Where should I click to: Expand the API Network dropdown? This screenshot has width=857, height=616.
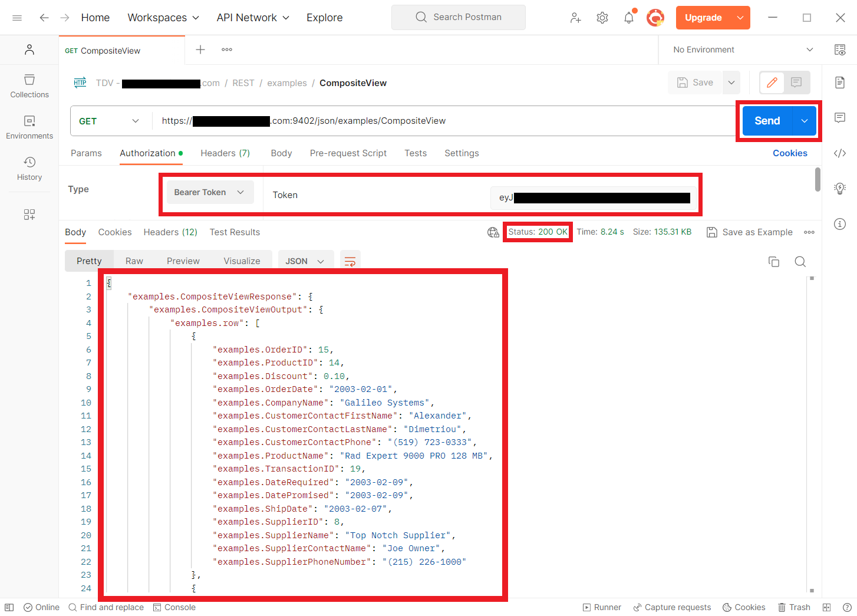click(253, 18)
